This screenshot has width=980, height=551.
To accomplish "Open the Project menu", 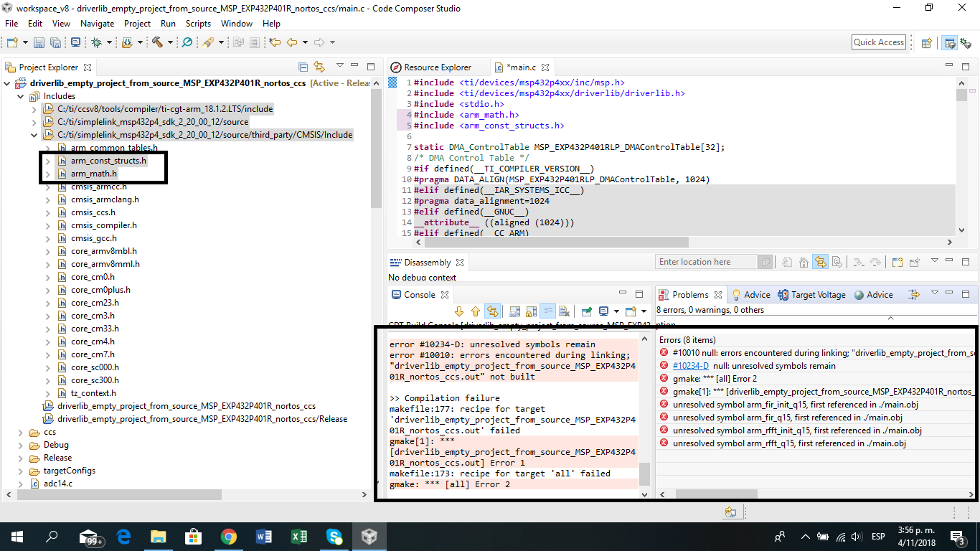I will pos(137,24).
